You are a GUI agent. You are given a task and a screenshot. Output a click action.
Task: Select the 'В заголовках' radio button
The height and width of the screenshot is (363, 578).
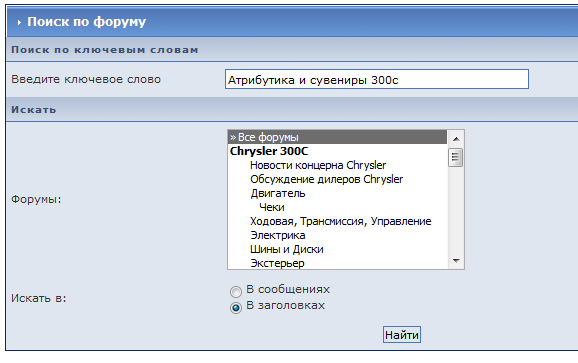(236, 307)
